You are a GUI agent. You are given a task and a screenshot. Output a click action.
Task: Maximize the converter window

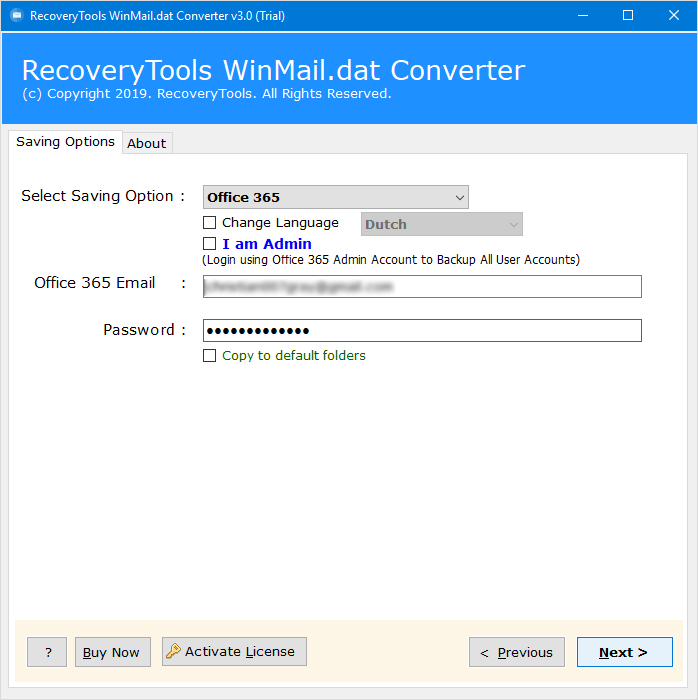[628, 16]
